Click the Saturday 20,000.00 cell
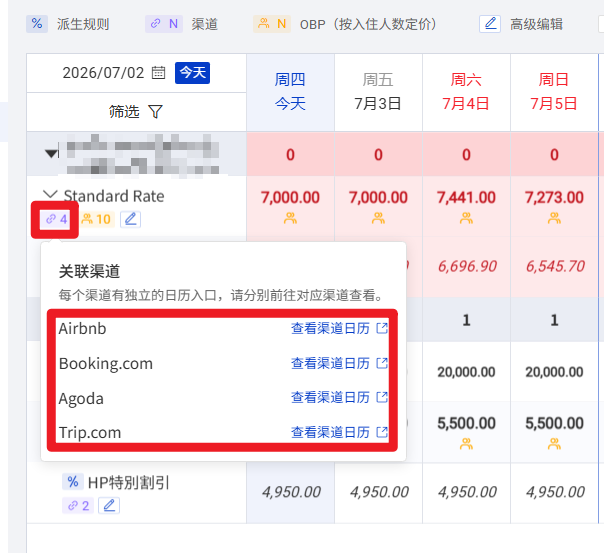Screen dimensions: 604x553 pyautogui.click(x=466, y=372)
